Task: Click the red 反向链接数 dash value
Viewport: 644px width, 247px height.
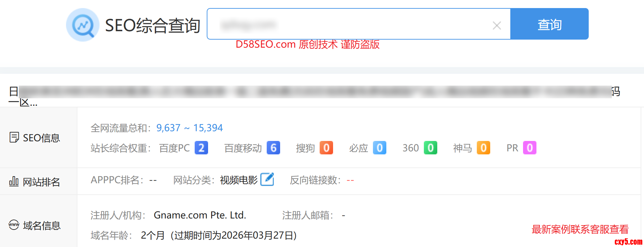Action: pos(350,181)
